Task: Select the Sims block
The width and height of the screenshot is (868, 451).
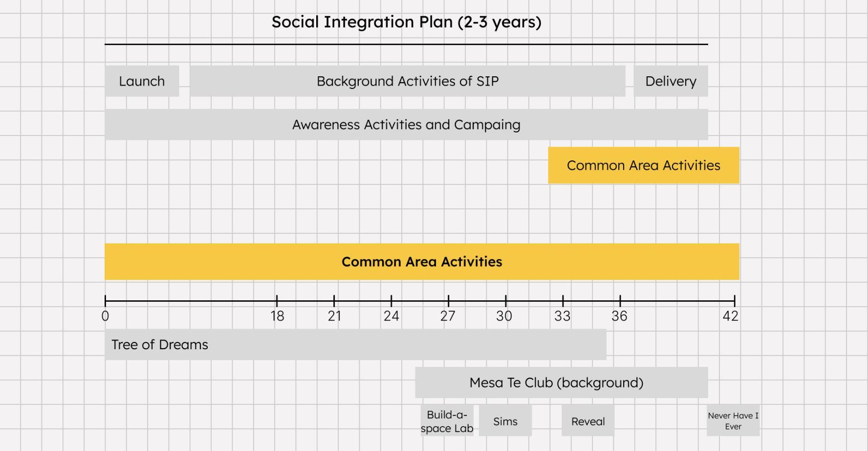Action: (505, 421)
